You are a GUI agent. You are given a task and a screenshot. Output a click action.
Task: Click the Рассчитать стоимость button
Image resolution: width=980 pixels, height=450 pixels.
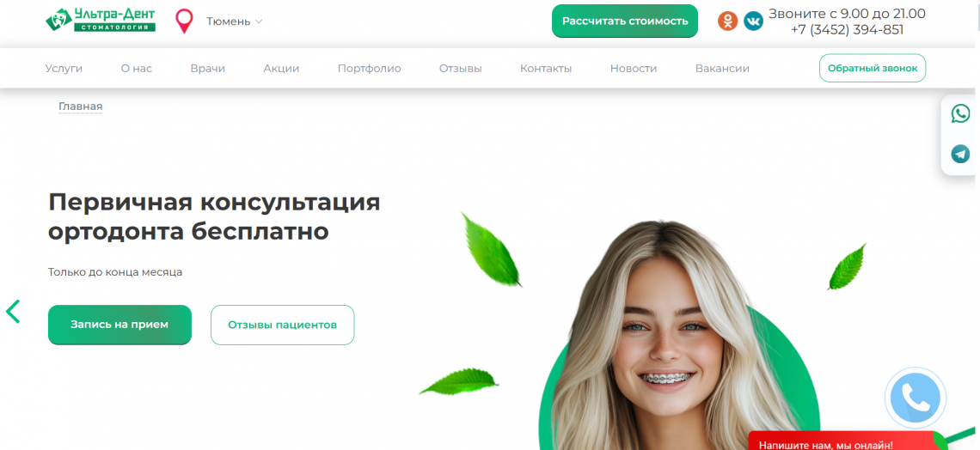click(x=625, y=21)
